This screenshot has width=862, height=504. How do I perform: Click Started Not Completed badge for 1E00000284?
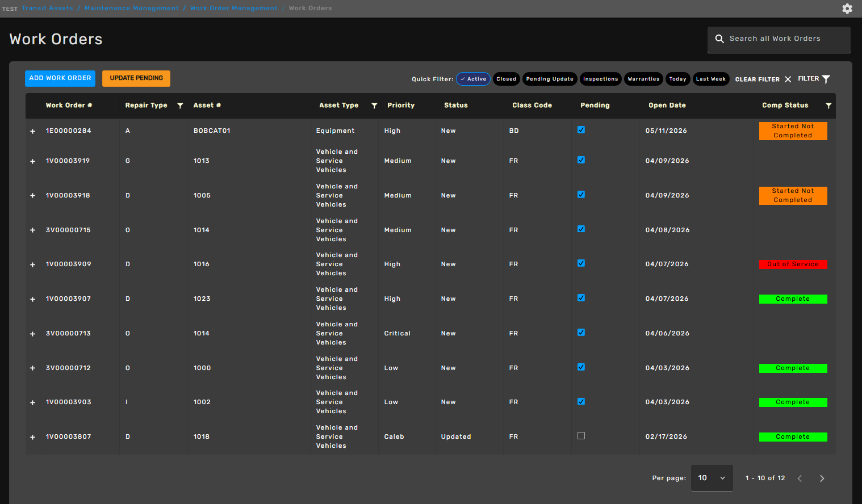(793, 131)
